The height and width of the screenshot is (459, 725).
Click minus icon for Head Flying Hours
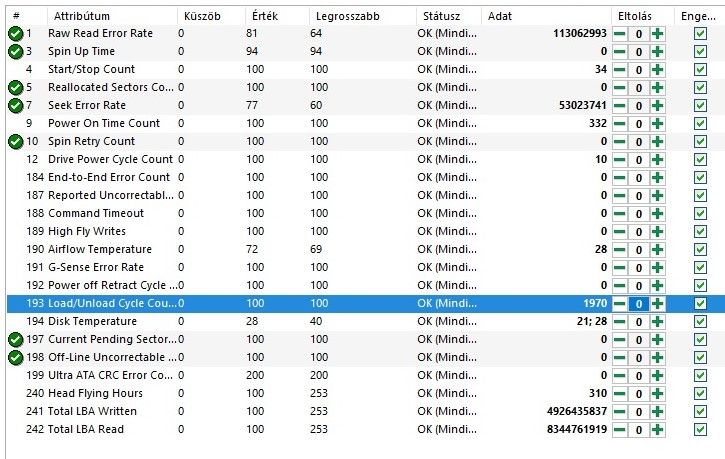[x=620, y=394]
